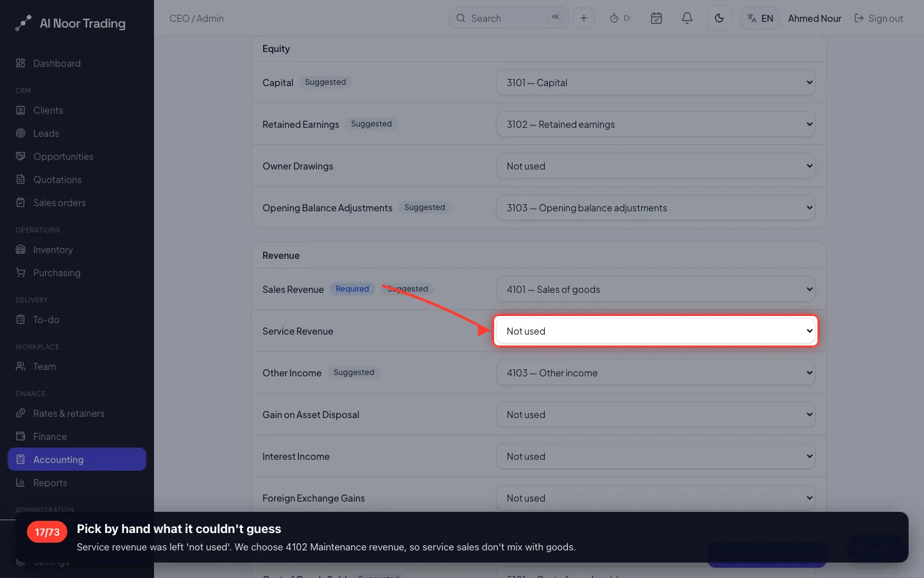
Task: Switch language with the EN button
Action: point(760,18)
